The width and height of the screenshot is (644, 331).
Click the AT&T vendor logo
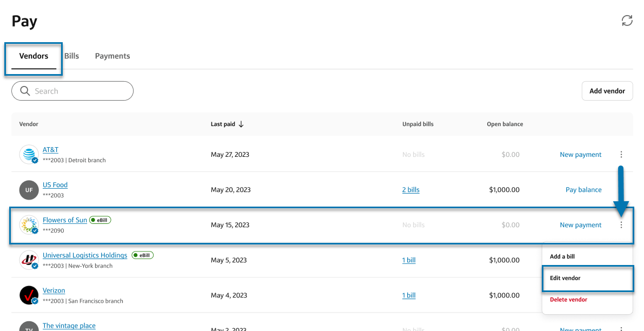tap(29, 153)
